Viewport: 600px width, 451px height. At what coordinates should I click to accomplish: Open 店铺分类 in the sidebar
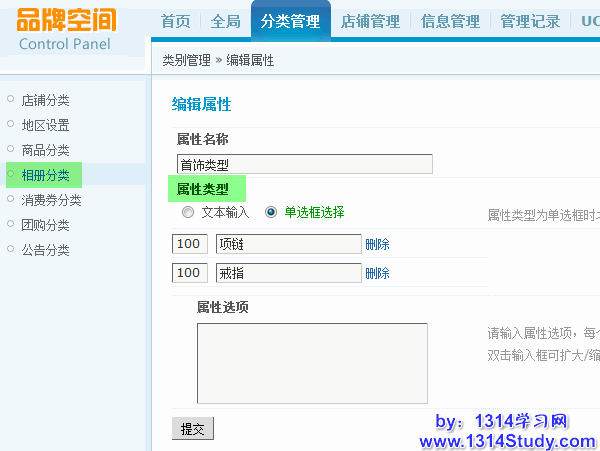(x=45, y=100)
